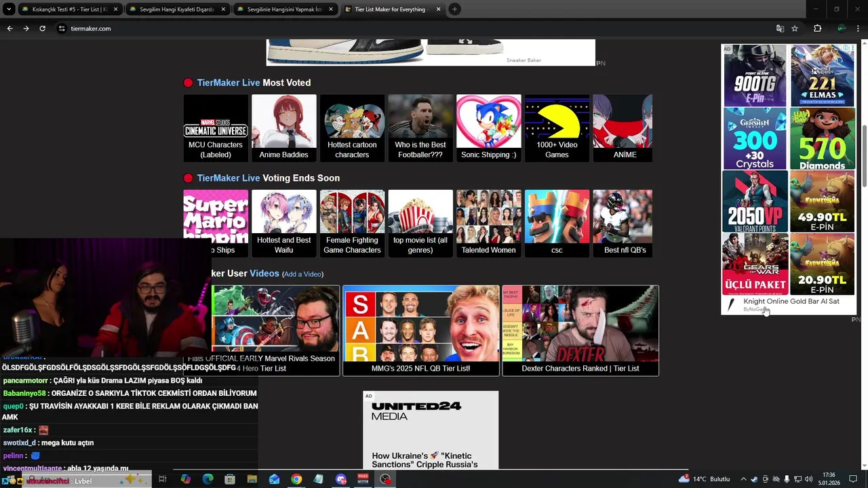868x488 pixels.
Task: Click the 49.90TL E-Pin ad tile
Action: 822,201
